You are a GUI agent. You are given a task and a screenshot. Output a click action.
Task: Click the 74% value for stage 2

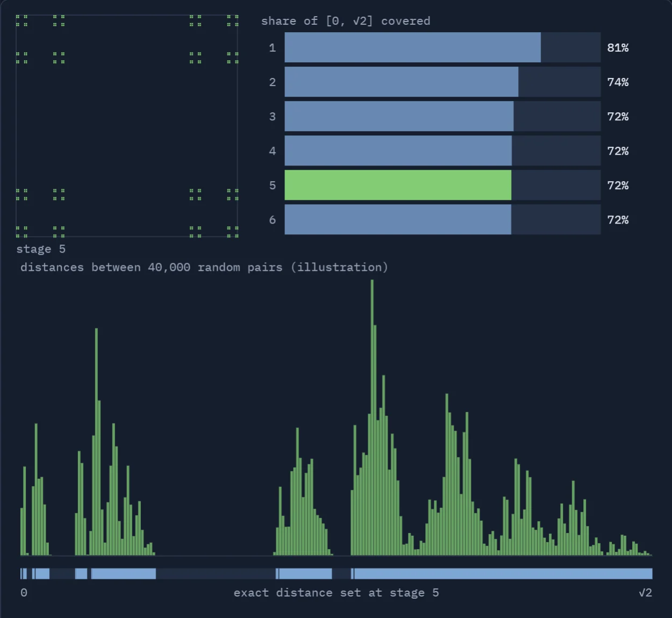tap(618, 82)
